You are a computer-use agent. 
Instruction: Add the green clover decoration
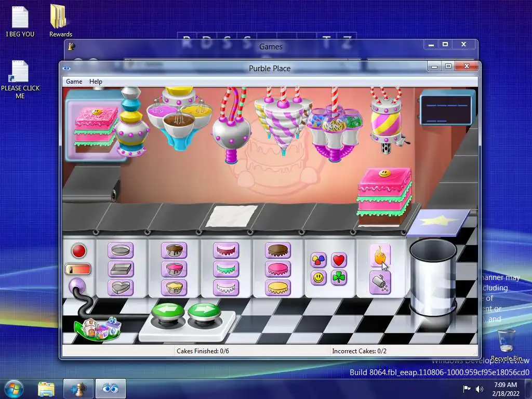(x=339, y=278)
